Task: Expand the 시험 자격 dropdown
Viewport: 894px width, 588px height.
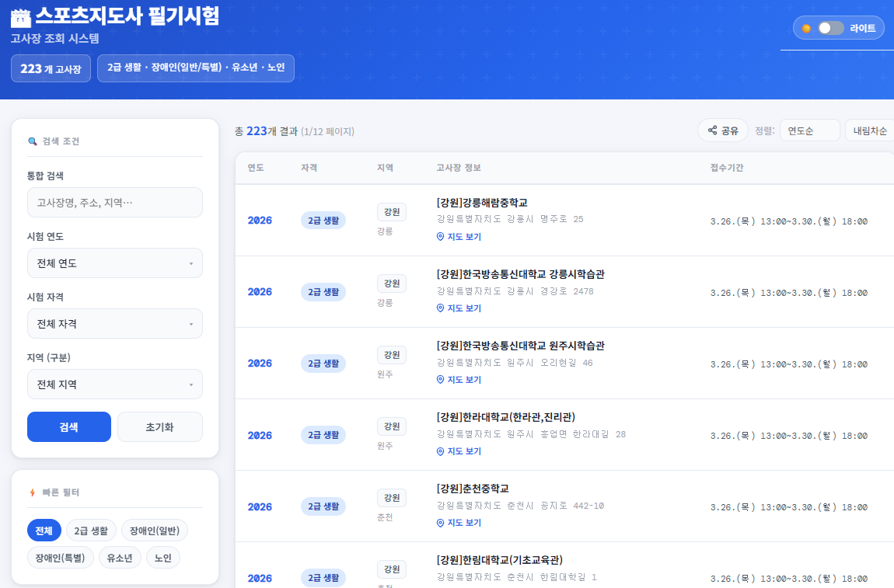Action: click(114, 324)
